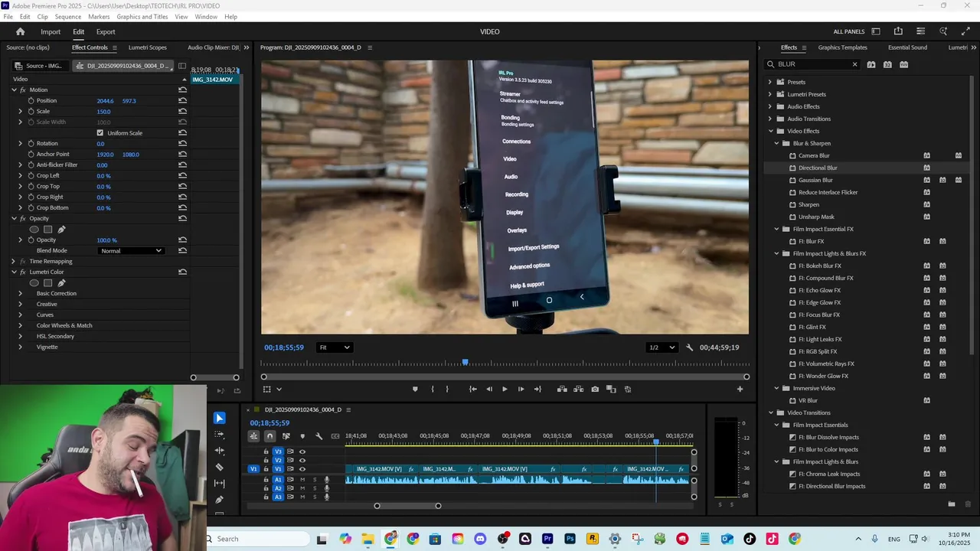Collapse the Motion effect properties
The image size is (980, 551).
click(13, 90)
